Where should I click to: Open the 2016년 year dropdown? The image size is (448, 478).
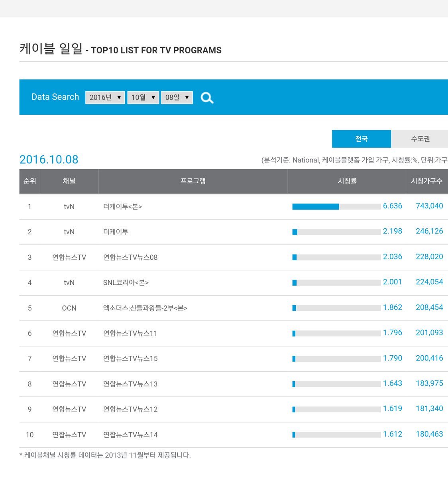[x=105, y=98]
